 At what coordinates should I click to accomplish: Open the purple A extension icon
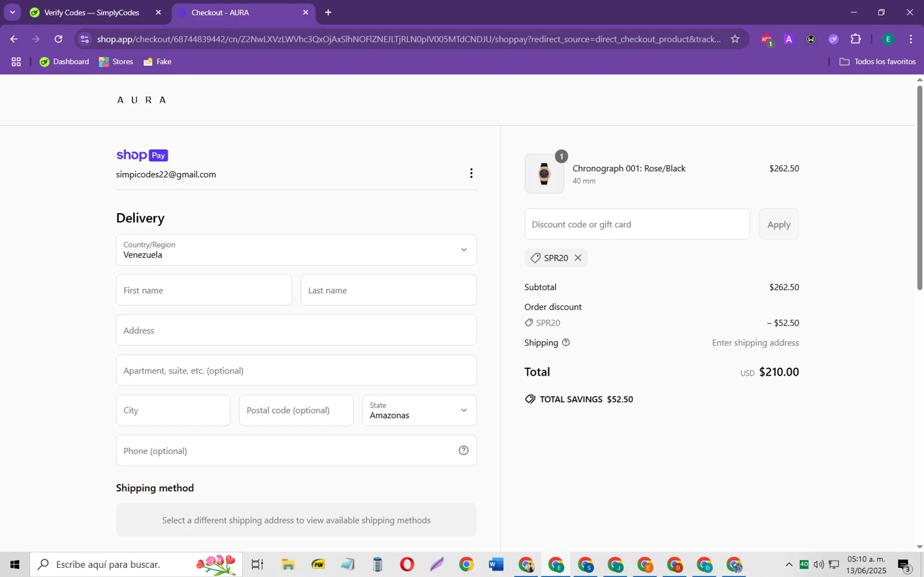pos(788,39)
